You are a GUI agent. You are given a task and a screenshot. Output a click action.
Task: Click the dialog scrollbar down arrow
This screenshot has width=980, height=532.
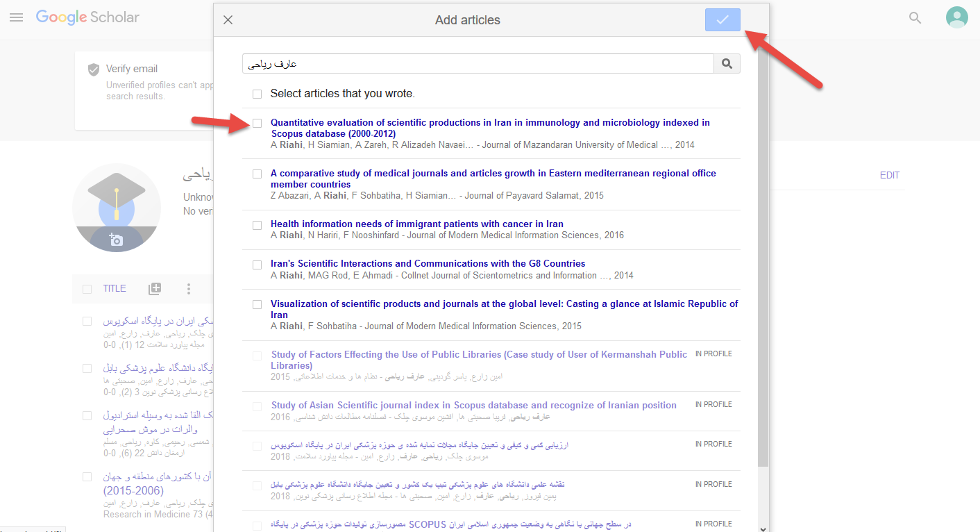(x=763, y=527)
